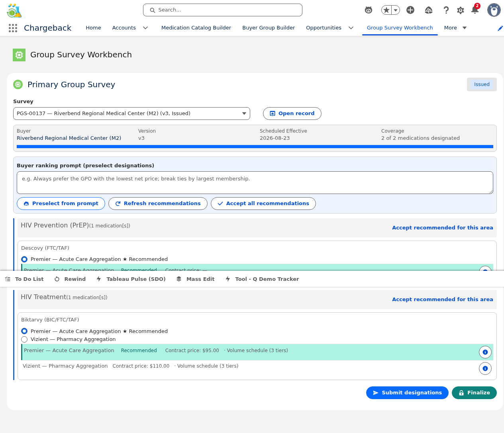Click Preselect from prompt button
The image size is (504, 433).
(61, 204)
